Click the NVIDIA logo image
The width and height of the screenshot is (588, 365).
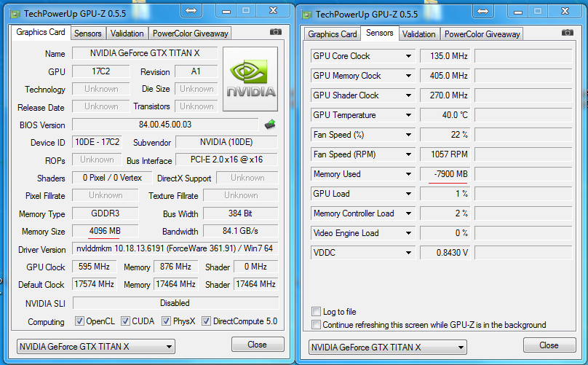click(x=250, y=79)
